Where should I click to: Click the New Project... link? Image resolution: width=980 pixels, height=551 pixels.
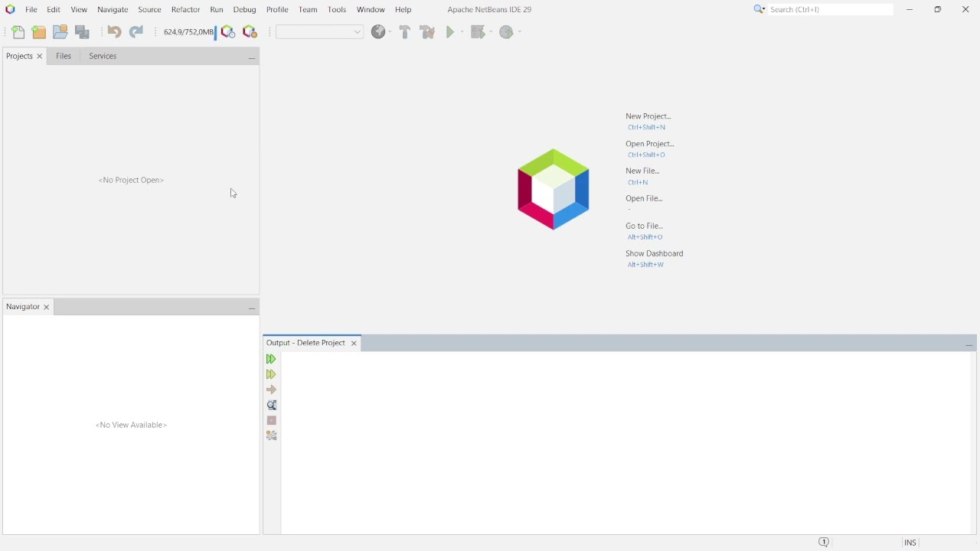point(648,117)
